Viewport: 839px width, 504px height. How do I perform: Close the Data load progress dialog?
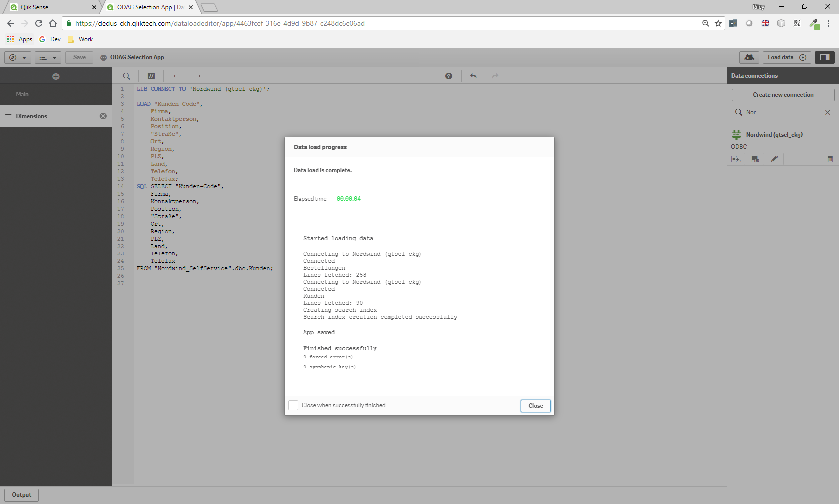pyautogui.click(x=536, y=406)
